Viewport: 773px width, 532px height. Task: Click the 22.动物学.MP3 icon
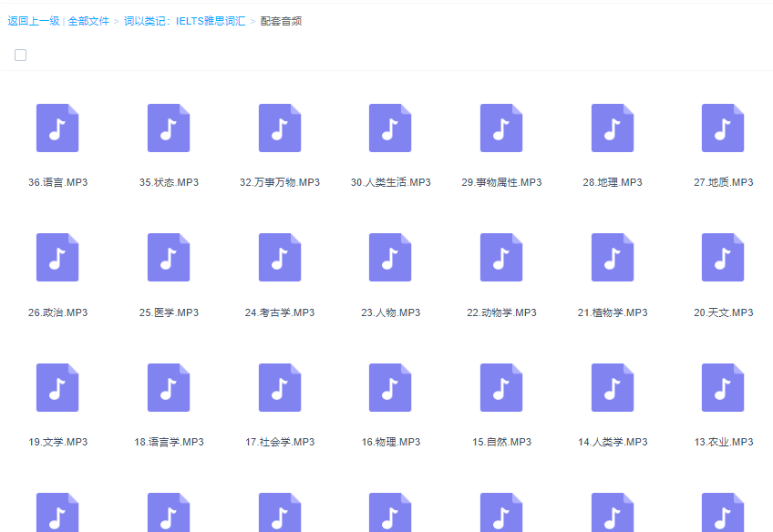500,258
